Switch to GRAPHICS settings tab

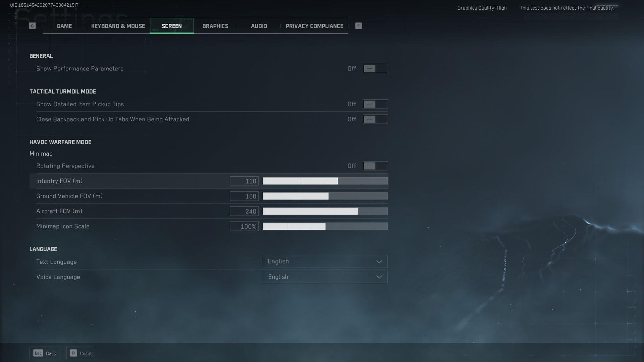(x=215, y=25)
